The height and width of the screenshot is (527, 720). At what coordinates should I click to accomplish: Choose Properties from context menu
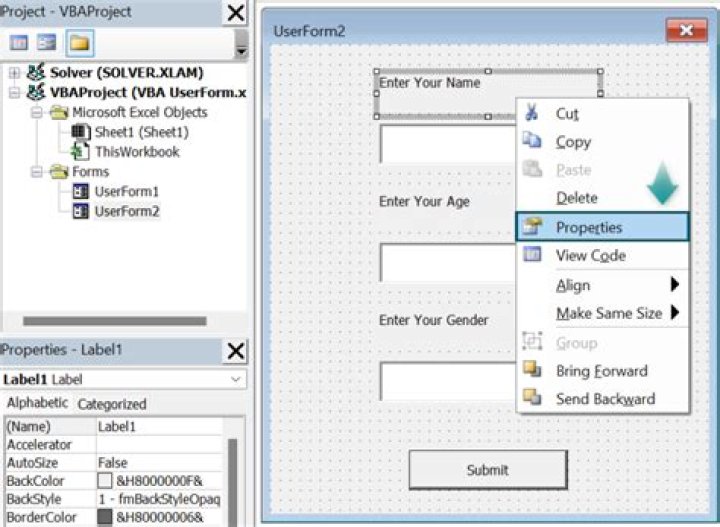click(x=602, y=227)
